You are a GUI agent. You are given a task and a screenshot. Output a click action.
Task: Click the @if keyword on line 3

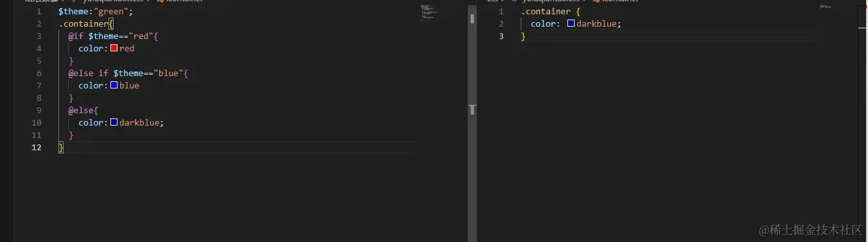coord(76,36)
